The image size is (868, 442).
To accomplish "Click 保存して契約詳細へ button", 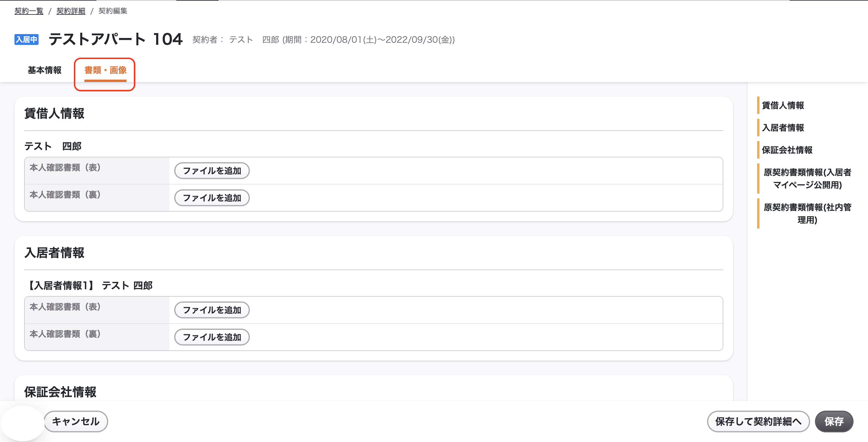I will pyautogui.click(x=758, y=421).
